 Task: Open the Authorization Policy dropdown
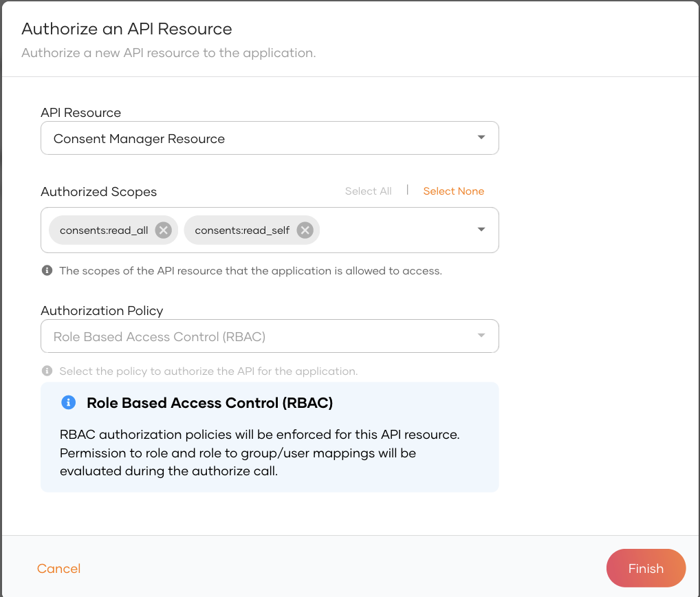pyautogui.click(x=481, y=336)
